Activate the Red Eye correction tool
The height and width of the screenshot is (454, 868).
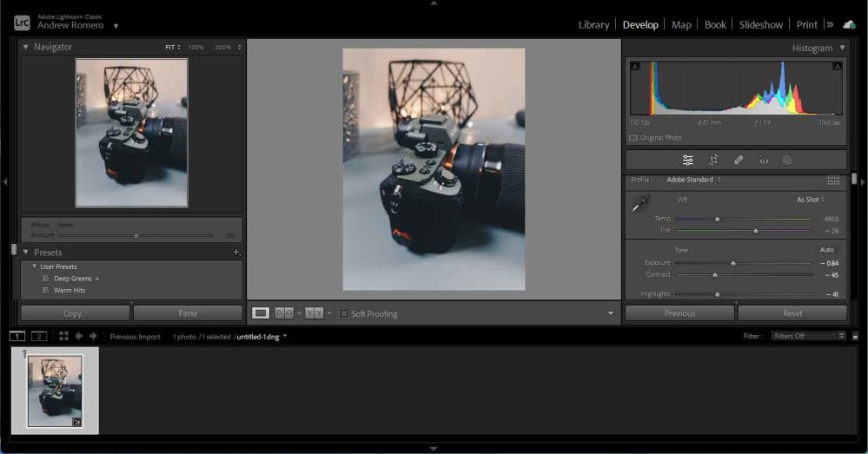(x=764, y=161)
